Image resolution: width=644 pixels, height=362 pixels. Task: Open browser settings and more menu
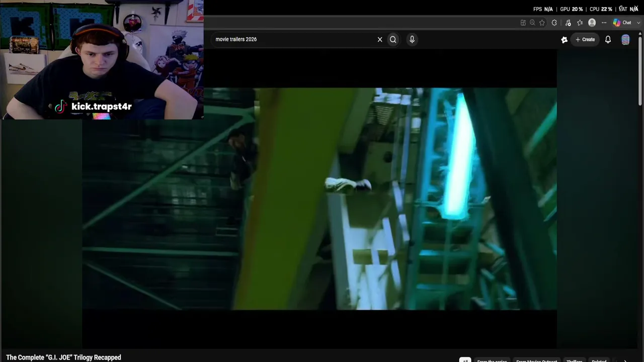604,23
